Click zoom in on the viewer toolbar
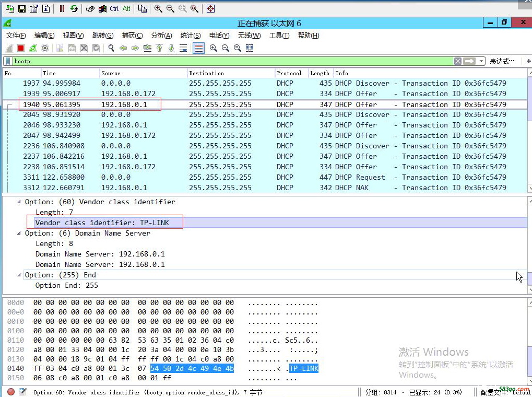The image size is (532, 397). pos(158,9)
